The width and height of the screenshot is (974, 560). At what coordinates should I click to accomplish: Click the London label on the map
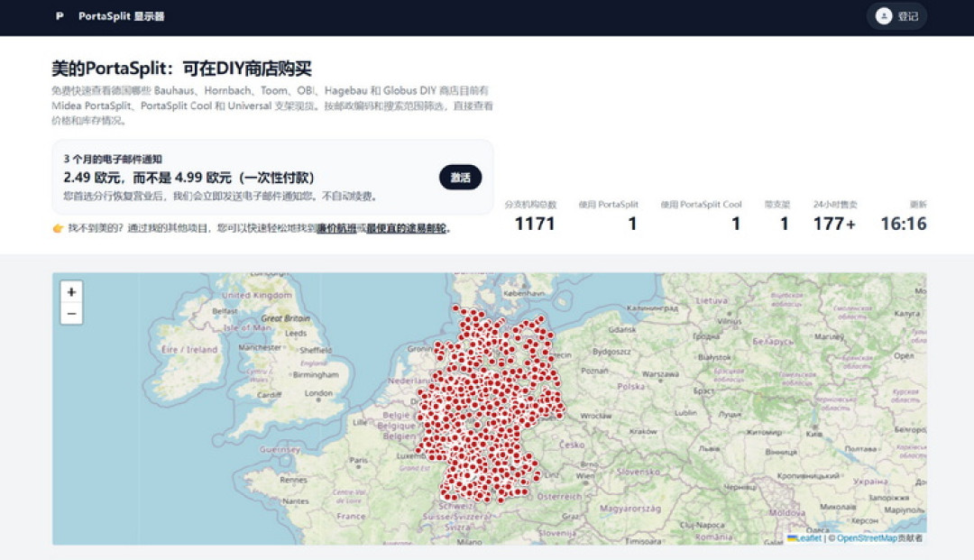coord(318,393)
